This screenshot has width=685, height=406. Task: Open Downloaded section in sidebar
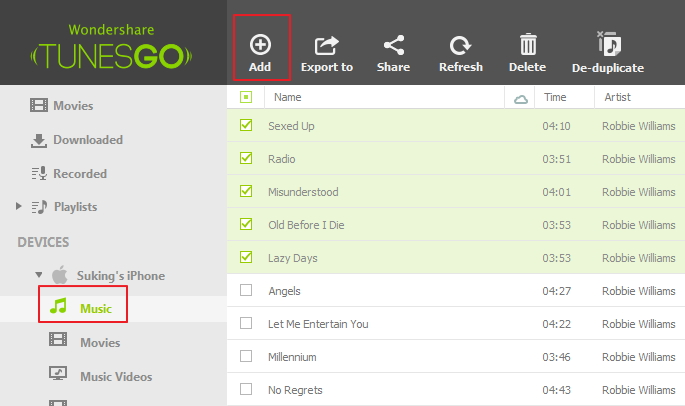point(87,140)
